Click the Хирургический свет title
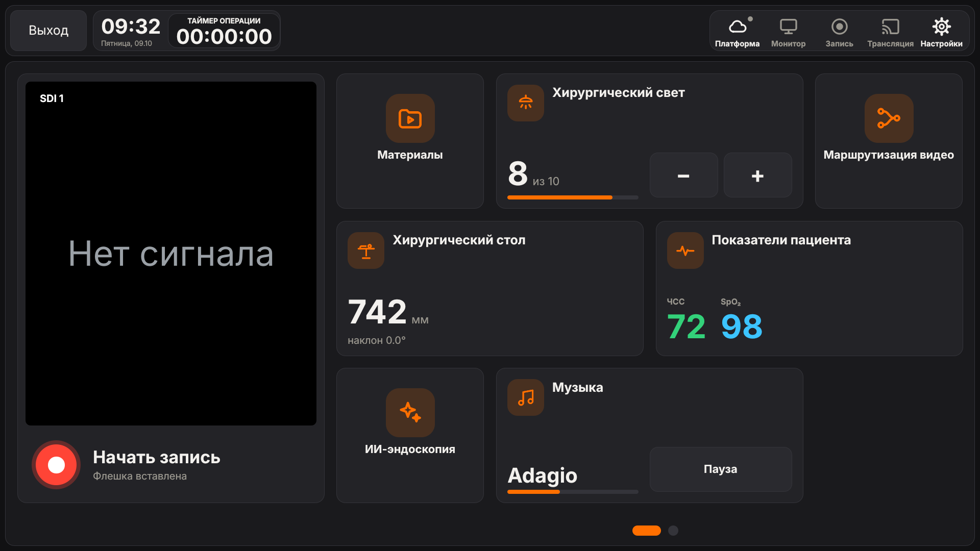Image resolution: width=980 pixels, height=551 pixels. pyautogui.click(x=619, y=93)
